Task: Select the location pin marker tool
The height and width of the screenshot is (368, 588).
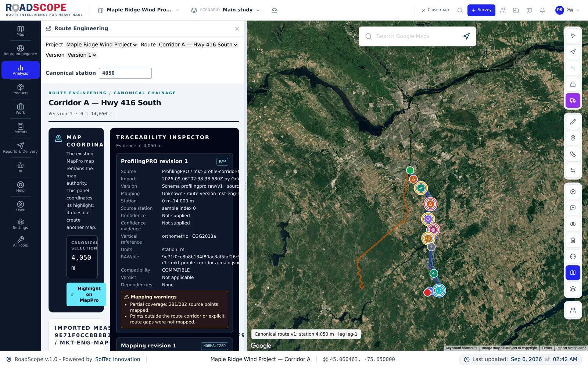Action: [x=573, y=138]
